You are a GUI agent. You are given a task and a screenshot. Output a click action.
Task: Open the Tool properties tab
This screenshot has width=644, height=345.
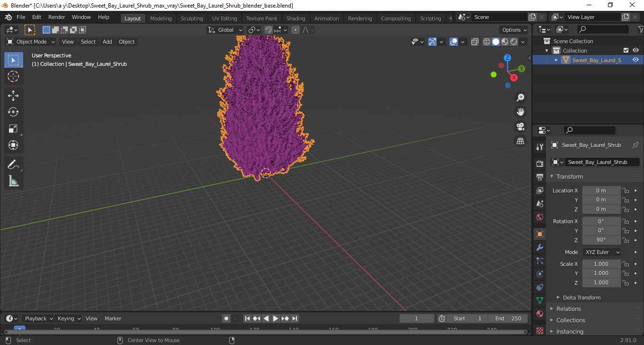tap(539, 146)
